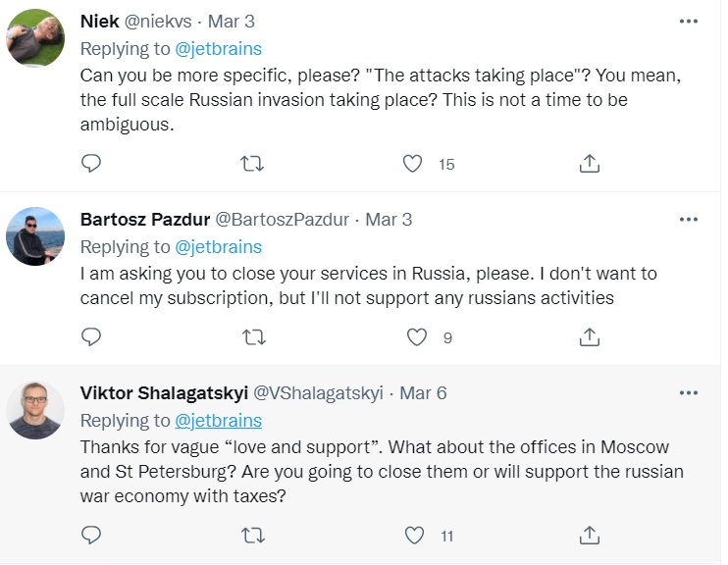Reply to Bartosz Pazdur's tweet
The height and width of the screenshot is (565, 728).
[91, 337]
